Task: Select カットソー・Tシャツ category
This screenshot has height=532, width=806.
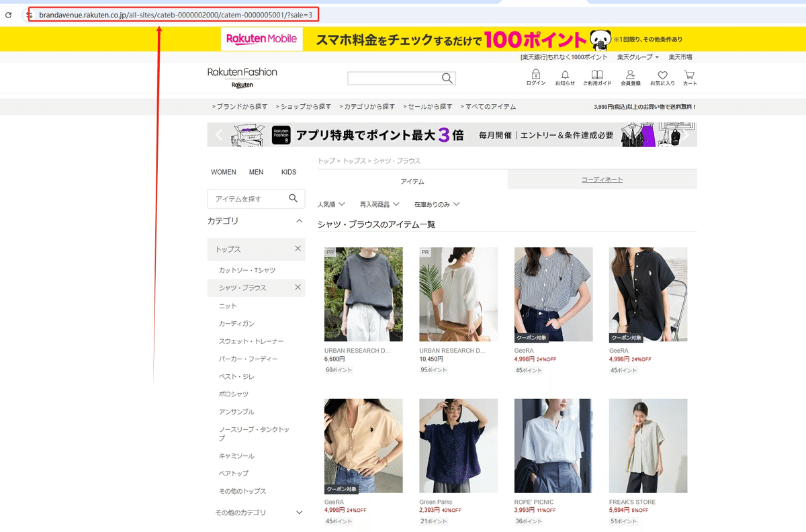Action: click(247, 270)
